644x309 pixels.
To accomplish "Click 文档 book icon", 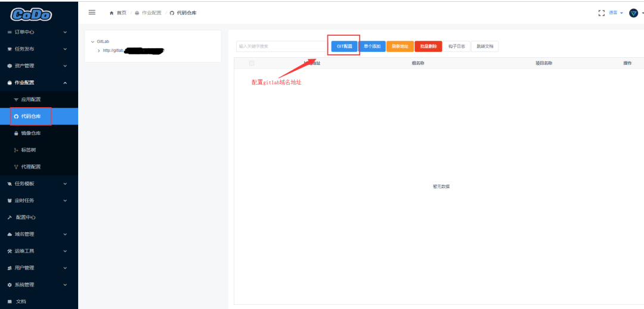I will (x=10, y=302).
